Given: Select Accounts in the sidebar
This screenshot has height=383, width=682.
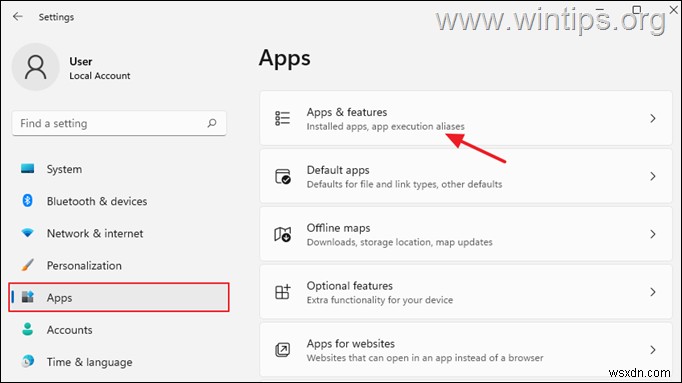Looking at the screenshot, I should (119, 330).
